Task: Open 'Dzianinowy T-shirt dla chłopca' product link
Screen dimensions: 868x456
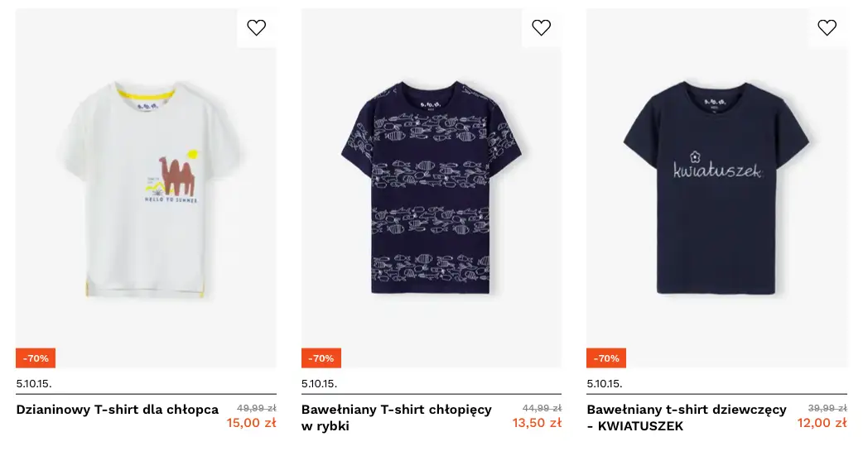Action: coord(118,410)
